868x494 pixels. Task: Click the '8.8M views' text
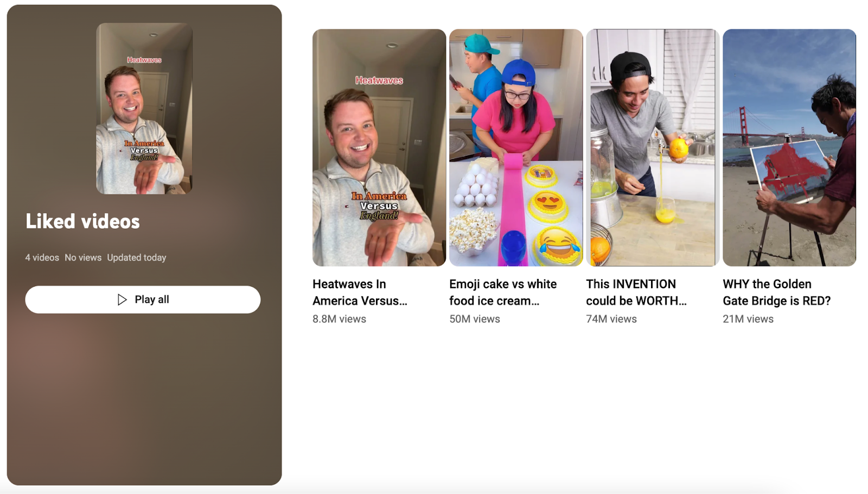(339, 319)
